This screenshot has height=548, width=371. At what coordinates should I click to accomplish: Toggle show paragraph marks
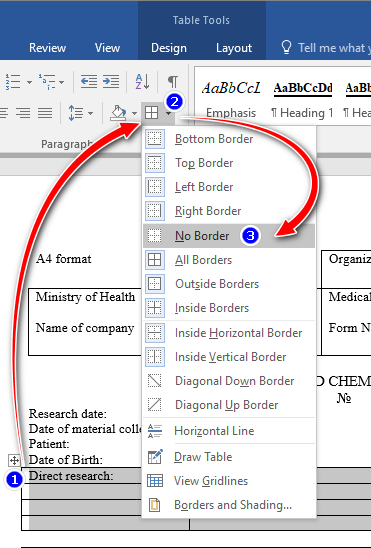tap(173, 82)
